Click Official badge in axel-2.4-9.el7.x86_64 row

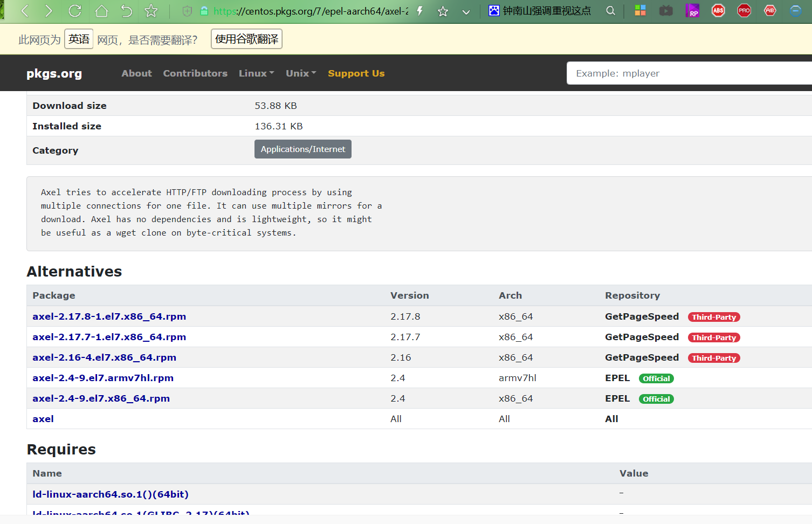(x=656, y=399)
